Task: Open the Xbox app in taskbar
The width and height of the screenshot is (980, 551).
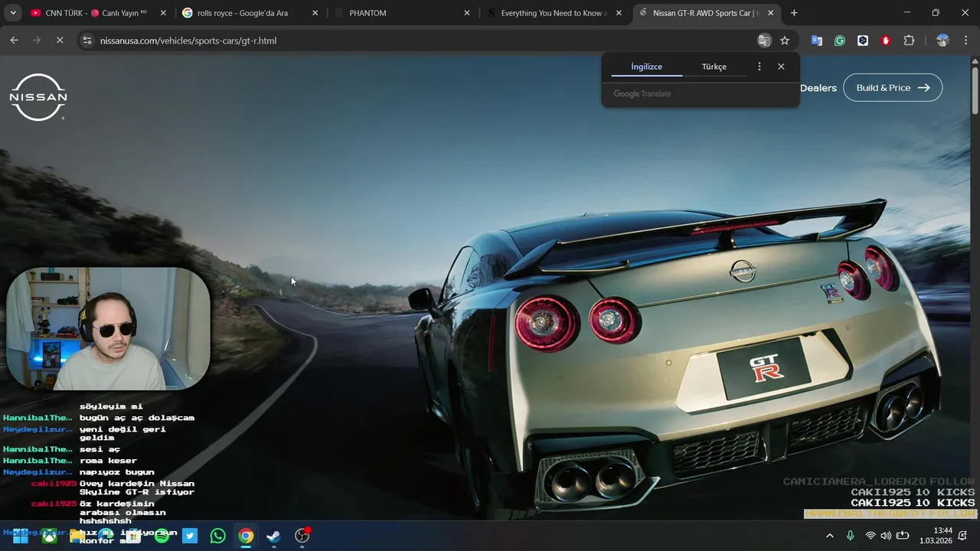Action: tap(49, 536)
